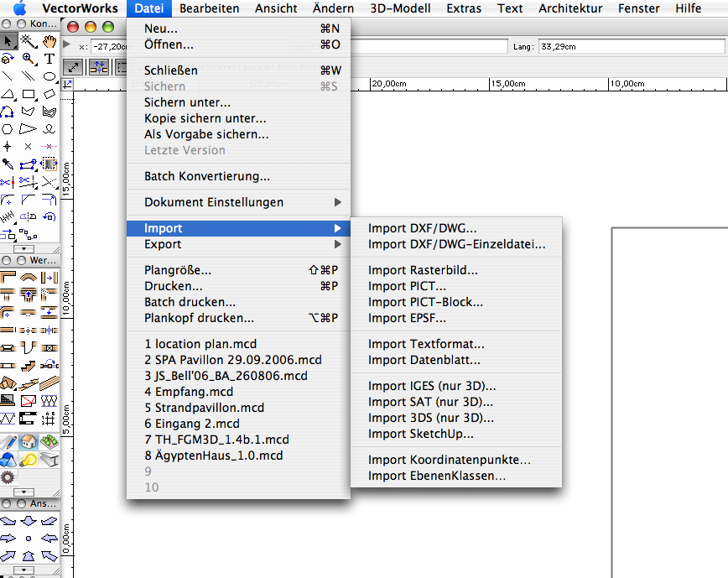Image resolution: width=728 pixels, height=578 pixels.
Task: Open the Dokument Einstellungen submenu
Action: pos(238,202)
